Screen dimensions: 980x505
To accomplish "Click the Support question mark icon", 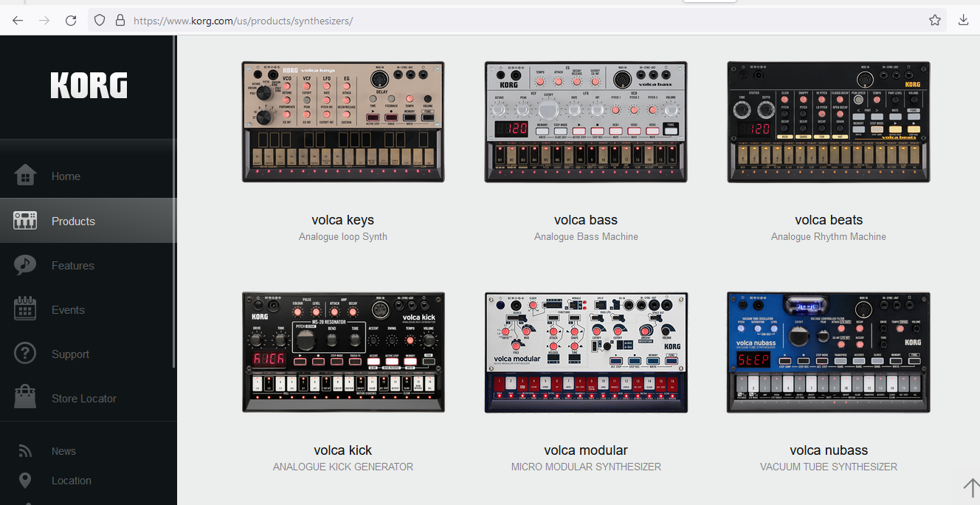I will (x=25, y=354).
